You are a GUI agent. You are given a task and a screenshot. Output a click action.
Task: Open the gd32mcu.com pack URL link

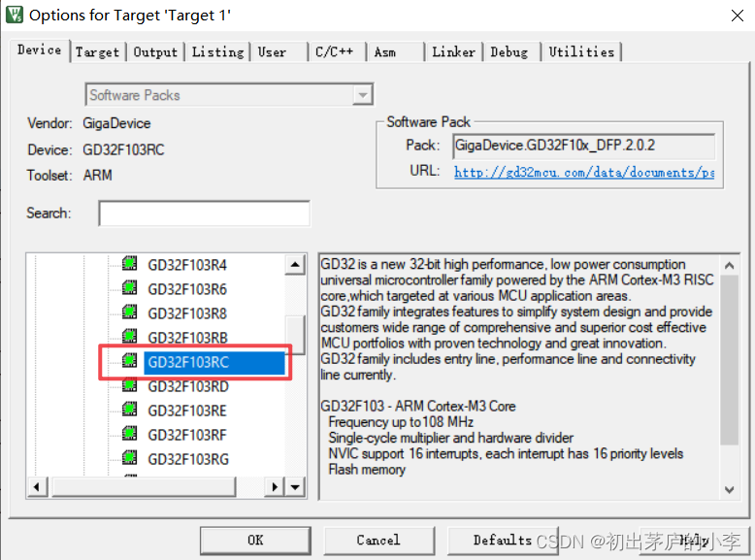(x=584, y=172)
